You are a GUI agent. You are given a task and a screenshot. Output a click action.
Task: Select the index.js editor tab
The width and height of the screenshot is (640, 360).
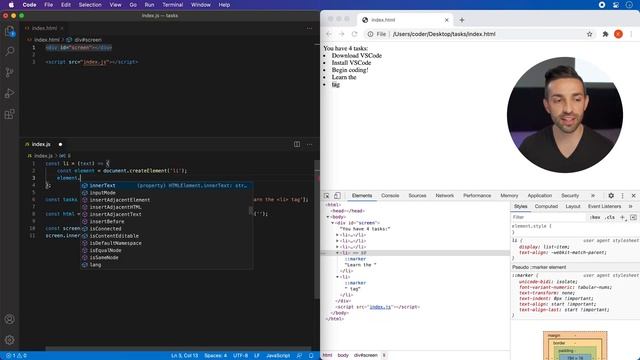coord(41,144)
